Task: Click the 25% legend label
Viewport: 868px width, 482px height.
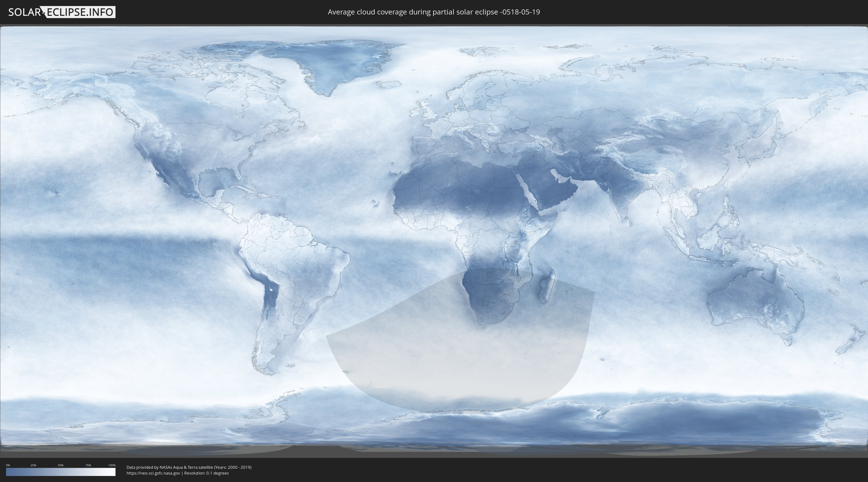Action: [x=33, y=465]
